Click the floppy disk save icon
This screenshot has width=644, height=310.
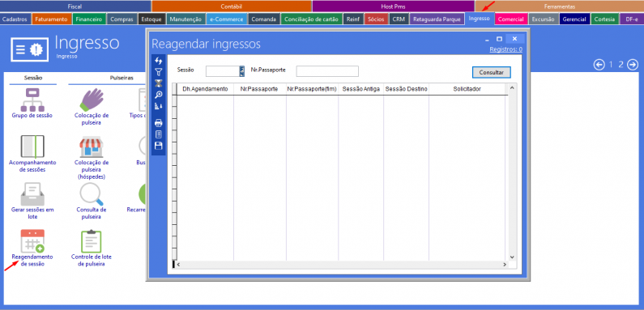pyautogui.click(x=158, y=146)
